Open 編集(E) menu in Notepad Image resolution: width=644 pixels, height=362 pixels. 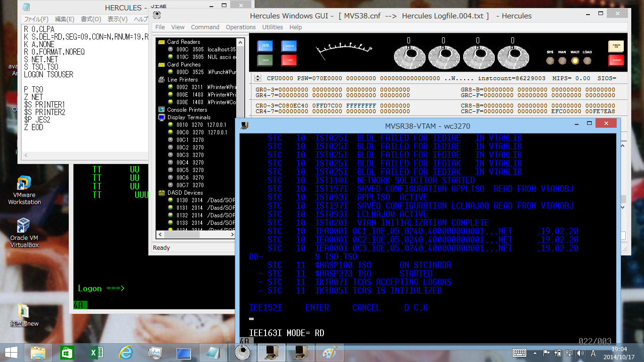tap(64, 19)
